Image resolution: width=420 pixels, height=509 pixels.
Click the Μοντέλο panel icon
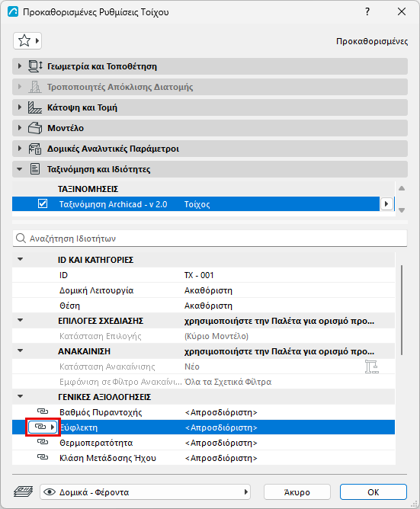tap(35, 128)
